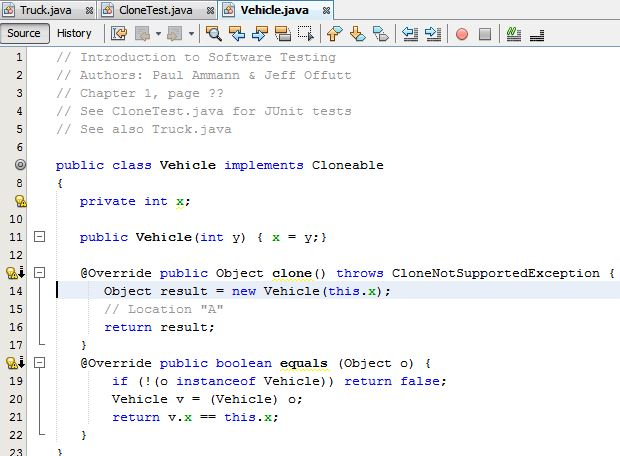The height and width of the screenshot is (456, 620).
Task: Click the Comment code icon
Action: [x=514, y=34]
